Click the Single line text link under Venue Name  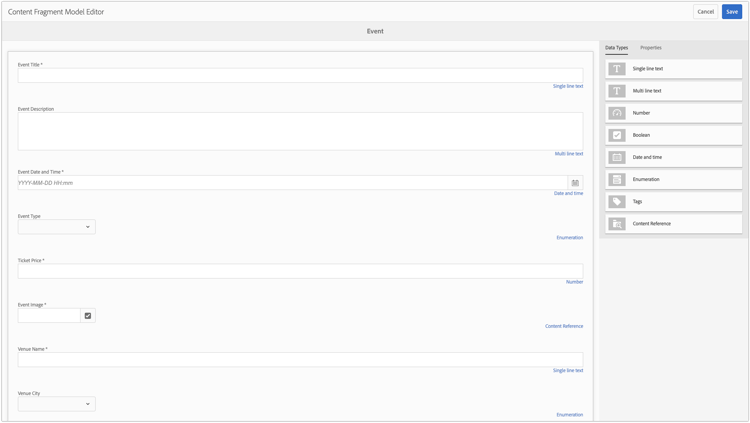(x=568, y=370)
